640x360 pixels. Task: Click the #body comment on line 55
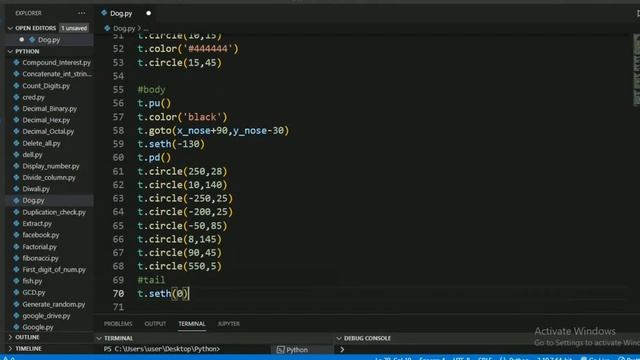pos(151,90)
